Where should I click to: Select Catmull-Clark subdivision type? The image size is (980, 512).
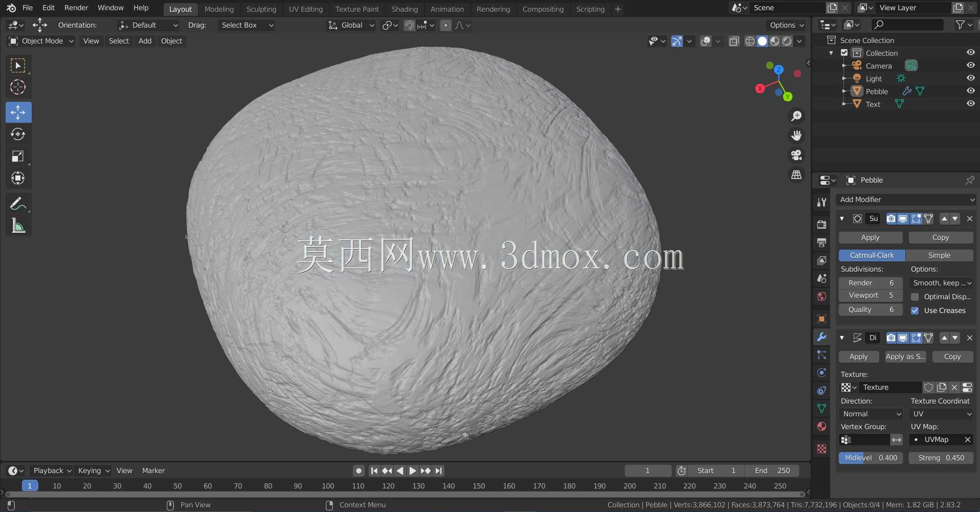872,255
